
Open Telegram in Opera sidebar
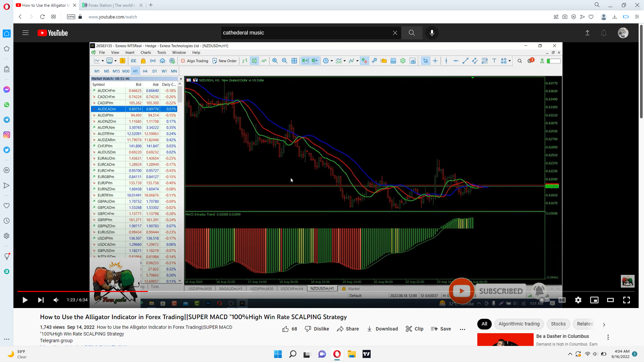7,120
